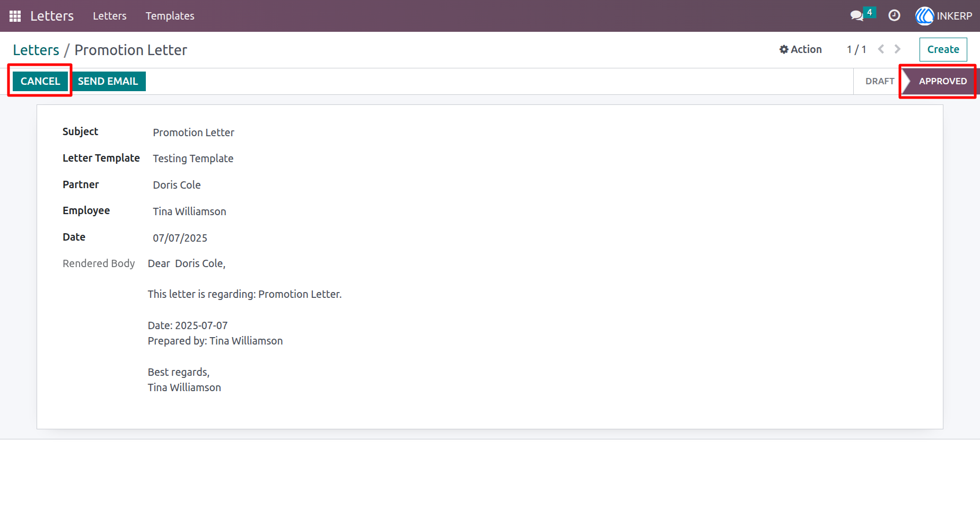The width and height of the screenshot is (980, 512).
Task: Click the Promotion Letter subject value
Action: click(194, 133)
